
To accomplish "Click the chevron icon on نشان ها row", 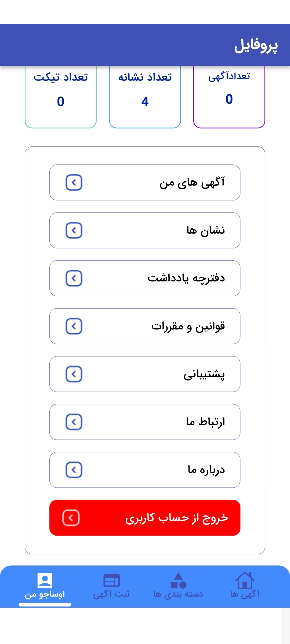I will click(x=74, y=230).
